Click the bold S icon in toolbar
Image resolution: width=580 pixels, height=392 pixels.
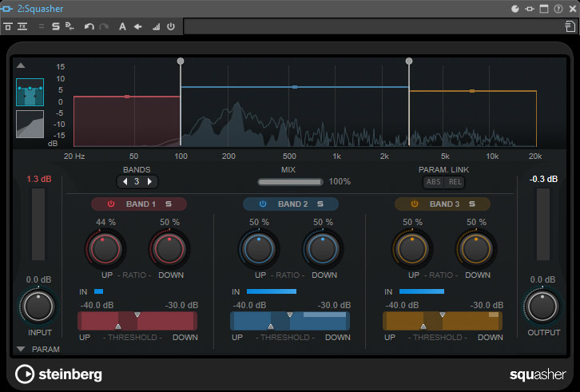pyautogui.click(x=56, y=26)
